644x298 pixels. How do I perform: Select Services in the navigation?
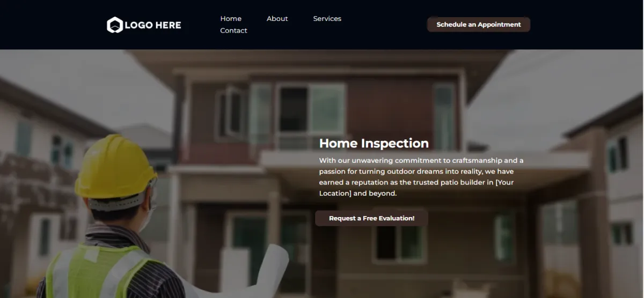tap(327, 18)
